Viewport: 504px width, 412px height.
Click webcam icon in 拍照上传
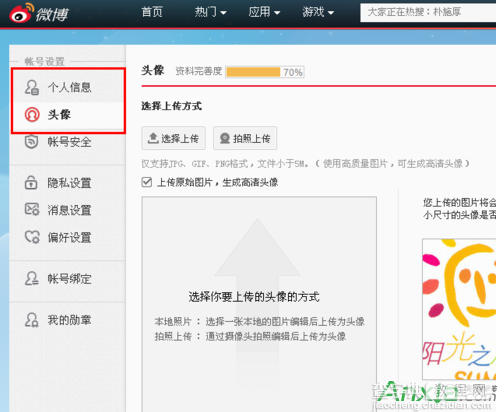click(225, 138)
